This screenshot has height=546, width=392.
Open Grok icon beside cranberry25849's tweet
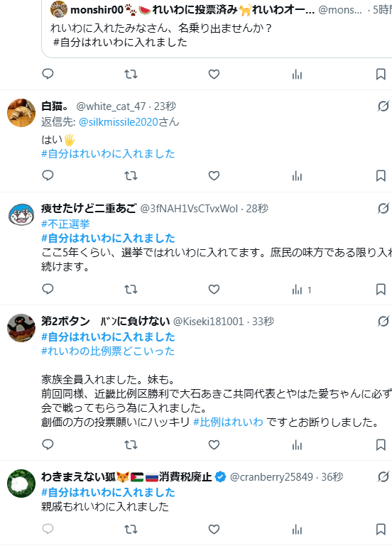tap(383, 476)
